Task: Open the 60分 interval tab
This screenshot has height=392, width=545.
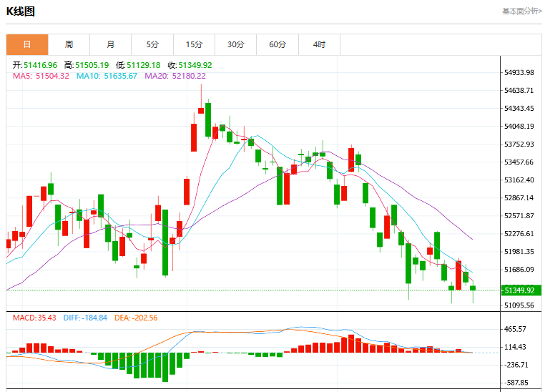Action: [278, 44]
